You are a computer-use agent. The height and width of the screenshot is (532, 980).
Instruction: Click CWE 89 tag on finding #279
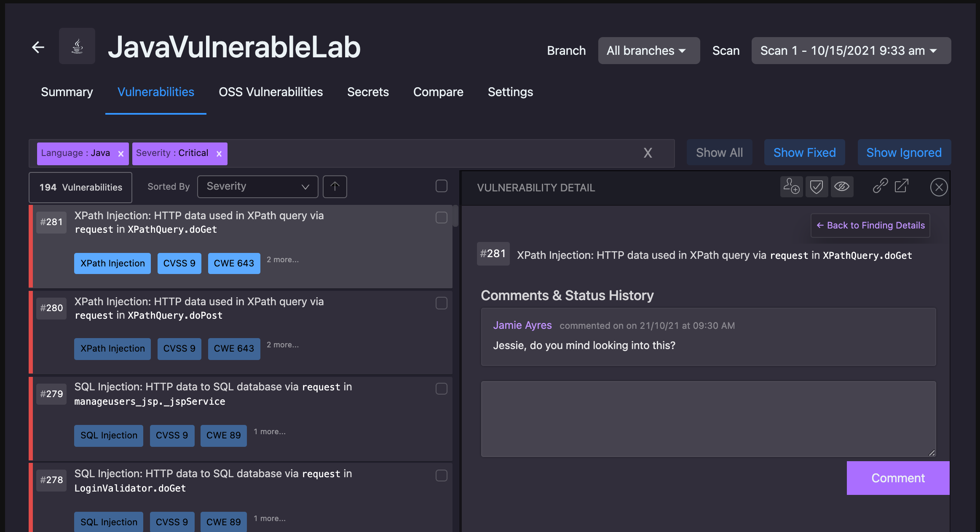click(x=223, y=435)
